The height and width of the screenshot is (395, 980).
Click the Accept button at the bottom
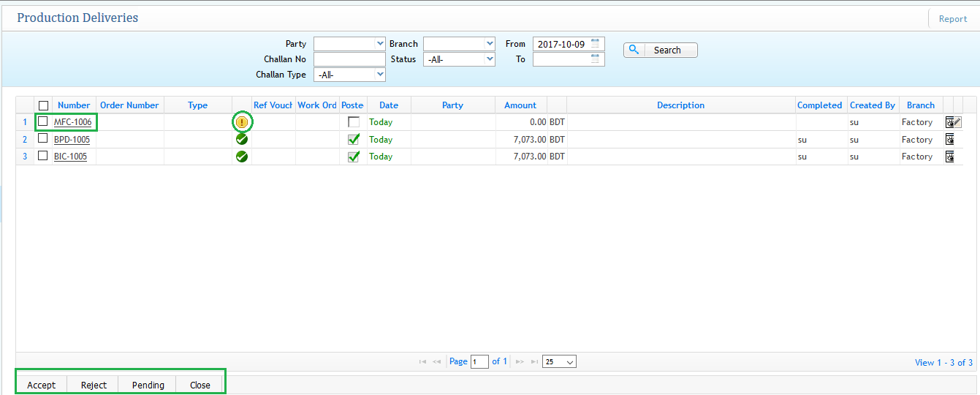[x=42, y=385]
